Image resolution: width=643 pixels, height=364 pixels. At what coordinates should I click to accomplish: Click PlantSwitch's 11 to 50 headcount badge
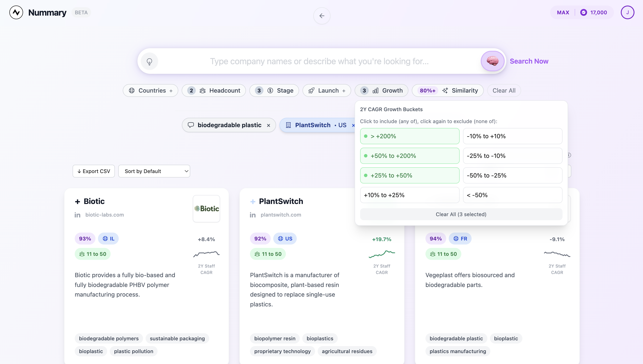pos(268,254)
